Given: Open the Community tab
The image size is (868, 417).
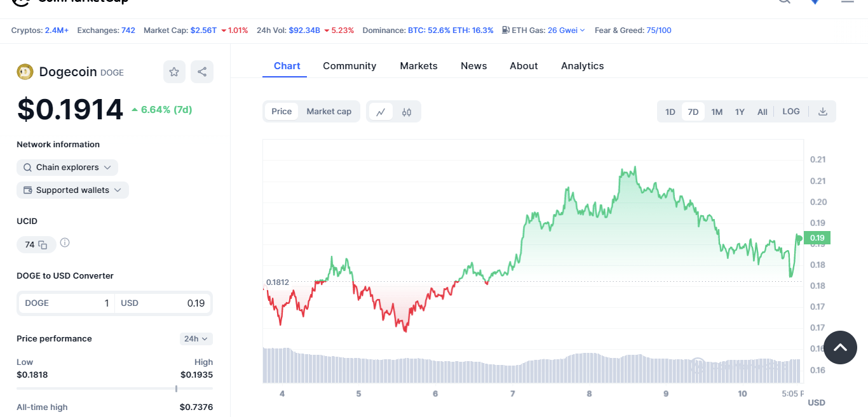Looking at the screenshot, I should 349,66.
